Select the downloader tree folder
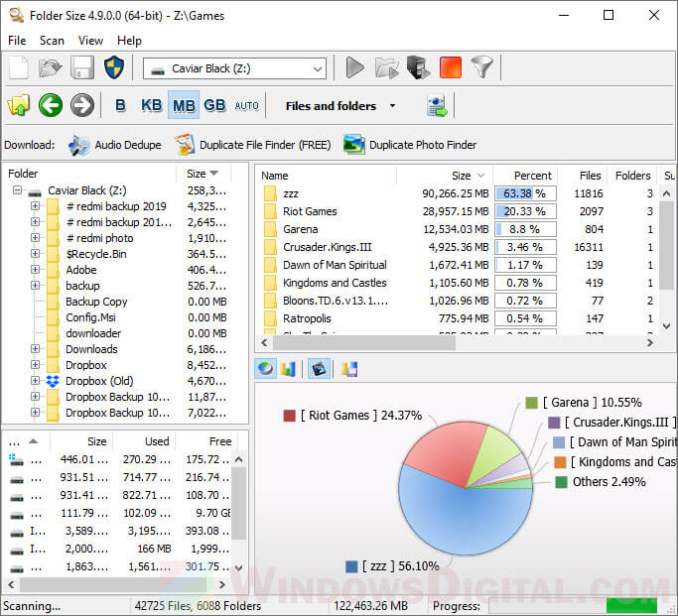 click(x=93, y=333)
